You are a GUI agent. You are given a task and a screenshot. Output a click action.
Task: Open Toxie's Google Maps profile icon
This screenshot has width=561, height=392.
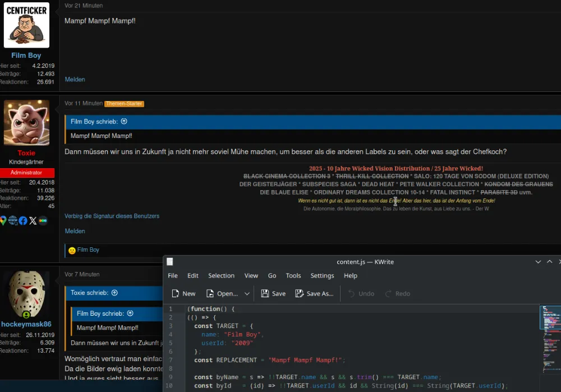(x=3, y=220)
